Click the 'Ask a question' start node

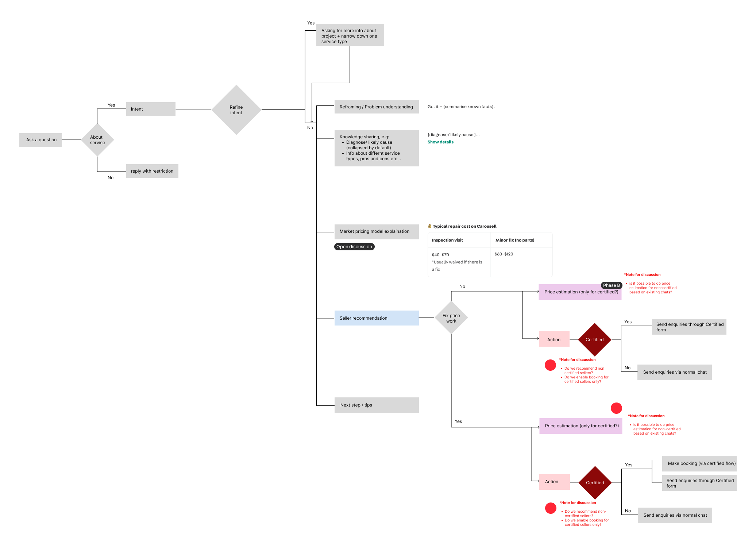click(40, 140)
